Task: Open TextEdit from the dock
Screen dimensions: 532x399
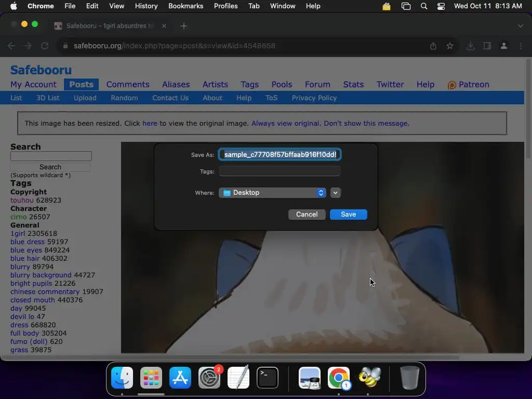Action: coord(238,377)
